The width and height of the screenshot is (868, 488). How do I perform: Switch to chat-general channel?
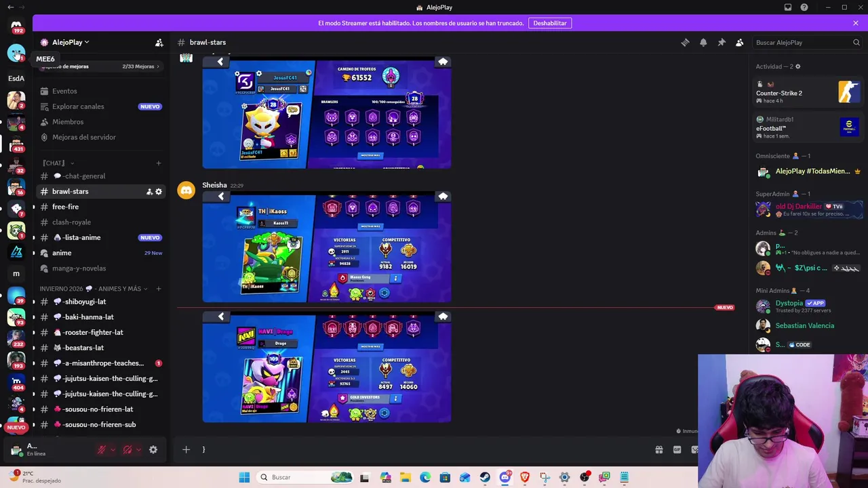(x=100, y=176)
